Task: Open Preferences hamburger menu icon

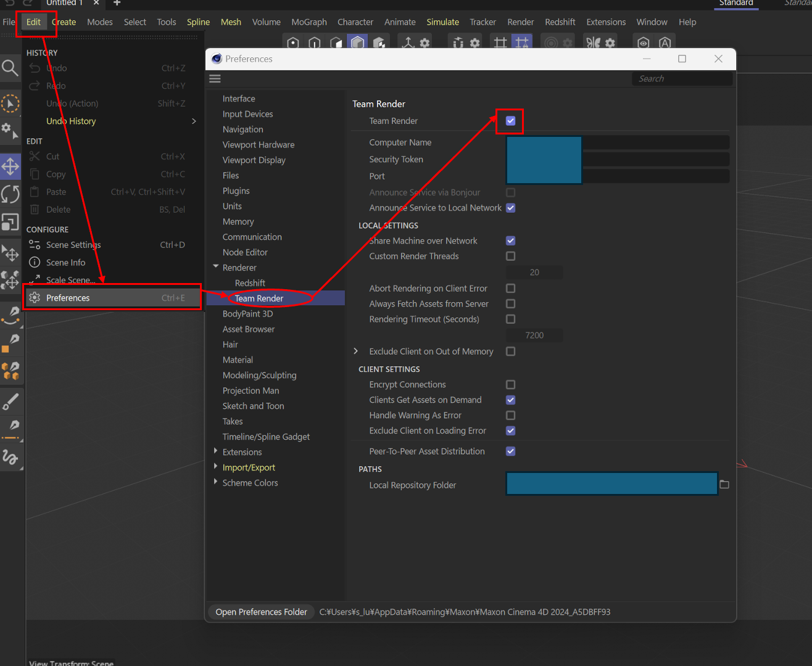Action: tap(215, 78)
